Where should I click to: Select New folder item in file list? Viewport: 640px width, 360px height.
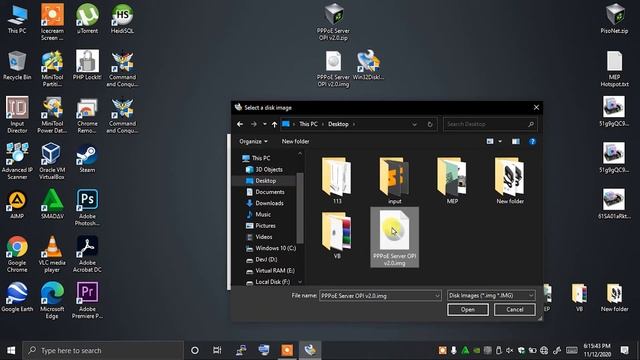pos(509,180)
